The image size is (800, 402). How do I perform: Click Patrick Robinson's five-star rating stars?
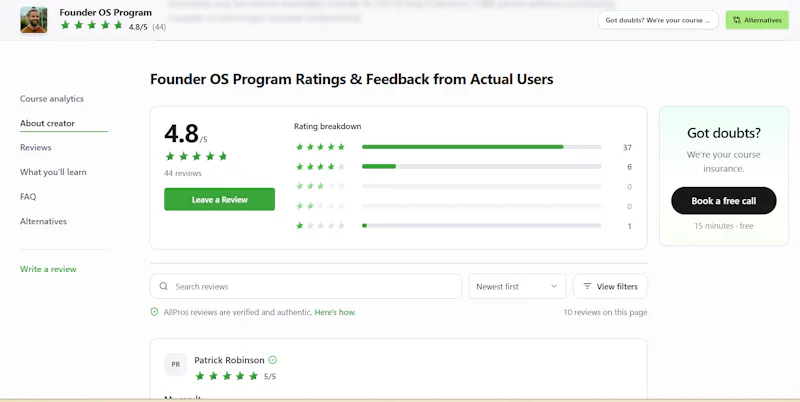[x=227, y=376]
